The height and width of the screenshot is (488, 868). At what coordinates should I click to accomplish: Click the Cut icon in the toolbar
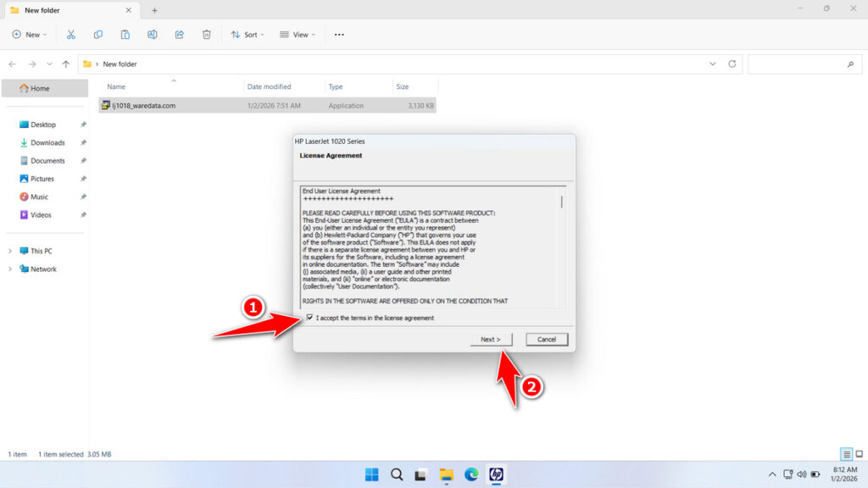[71, 34]
